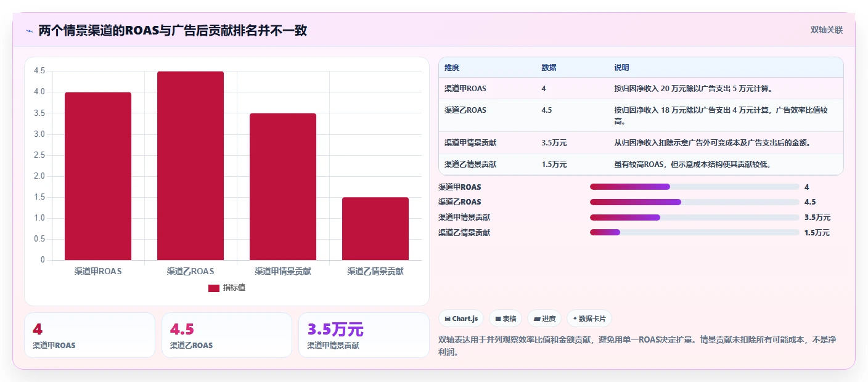Click the 渠道乙情景贡献 bar in chart
This screenshot has width=868, height=382.
375,229
